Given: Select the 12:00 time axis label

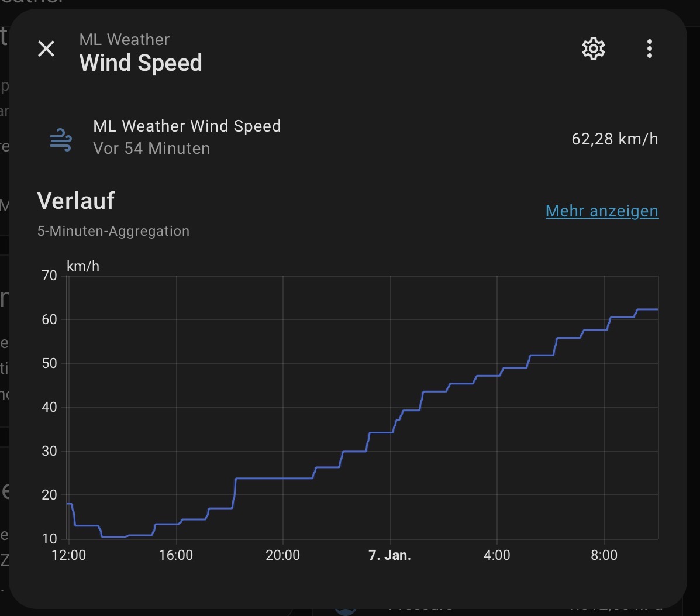Looking at the screenshot, I should point(69,555).
